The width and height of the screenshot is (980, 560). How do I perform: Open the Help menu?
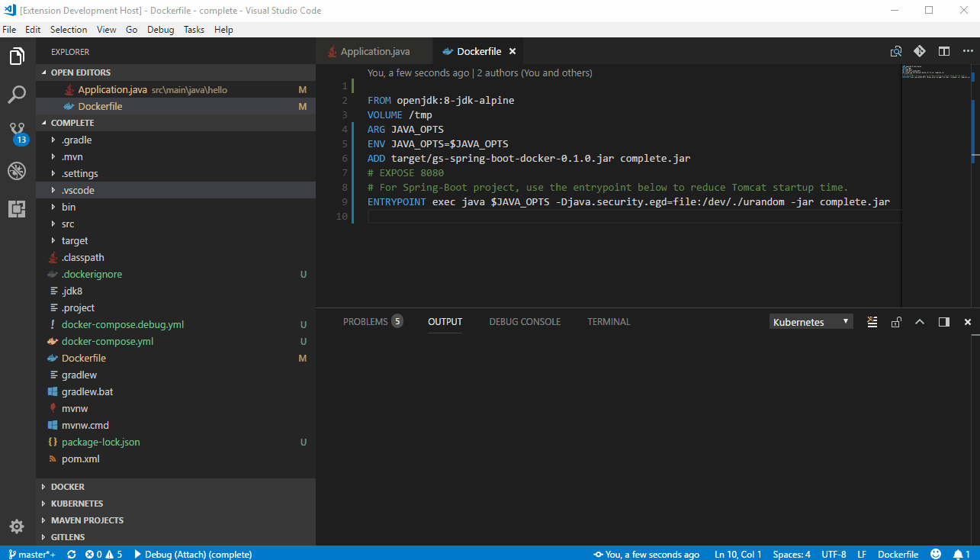pyautogui.click(x=223, y=30)
